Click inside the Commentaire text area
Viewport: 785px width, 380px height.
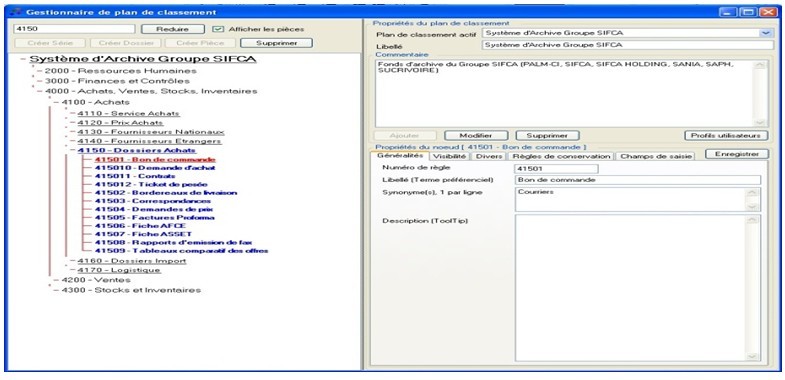(565, 93)
